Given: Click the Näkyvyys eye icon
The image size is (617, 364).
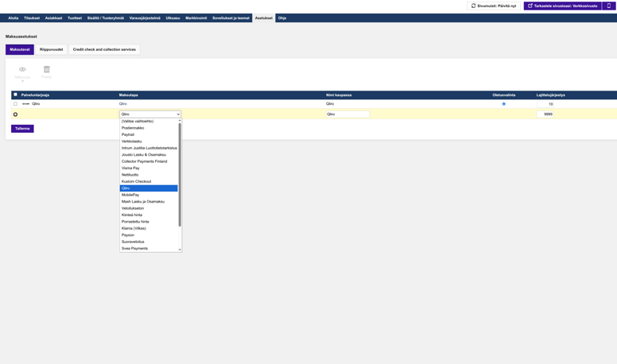Looking at the screenshot, I should coord(22,69).
